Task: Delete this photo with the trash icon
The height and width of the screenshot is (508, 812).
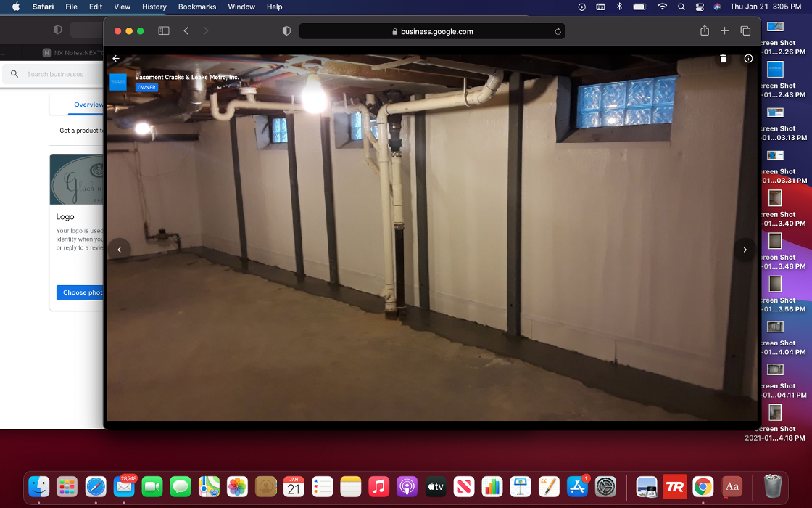Action: click(723, 59)
